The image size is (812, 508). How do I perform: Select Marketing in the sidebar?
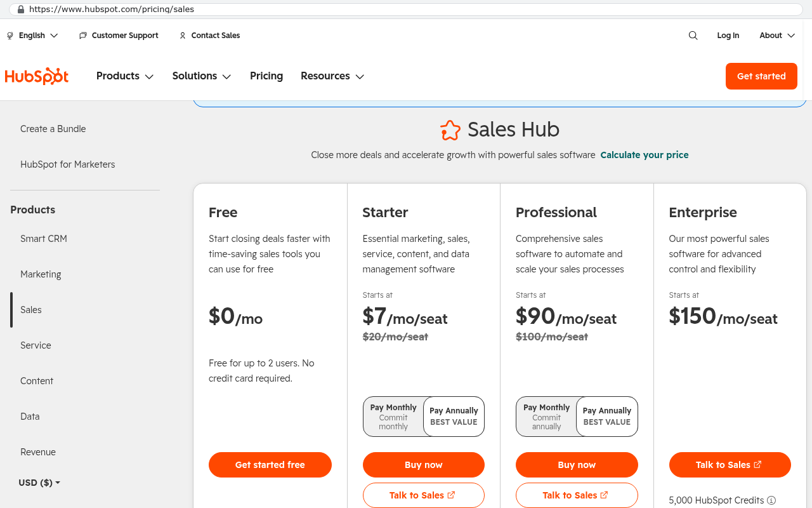(x=41, y=274)
